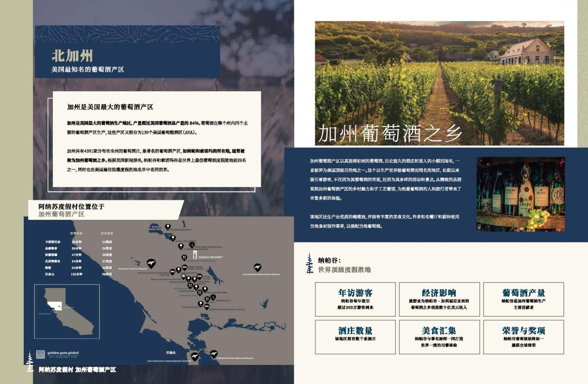The height and width of the screenshot is (384, 588).
Task: Select the Oakland International Airport marker
Action: coord(214,353)
